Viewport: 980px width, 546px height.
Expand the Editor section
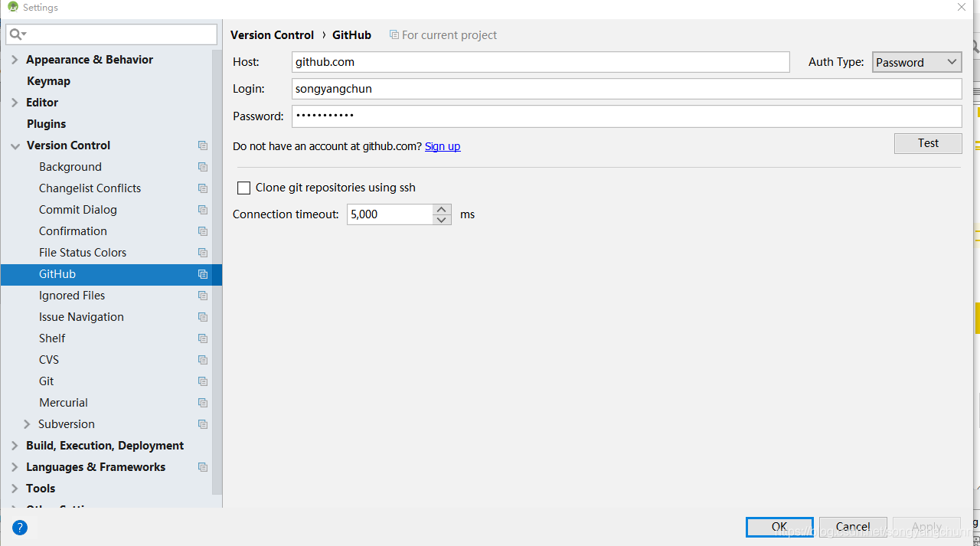pyautogui.click(x=15, y=103)
